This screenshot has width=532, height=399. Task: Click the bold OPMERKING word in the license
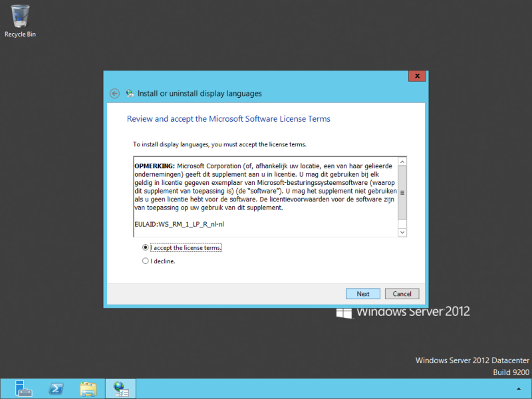click(x=155, y=166)
